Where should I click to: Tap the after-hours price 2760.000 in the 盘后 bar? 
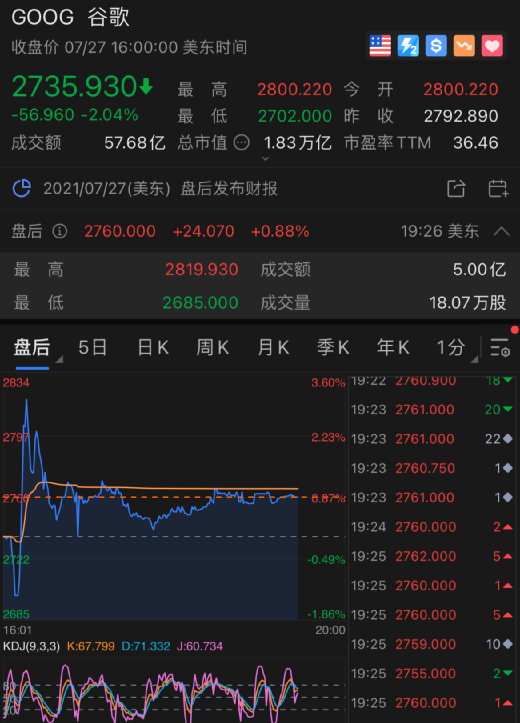(120, 231)
